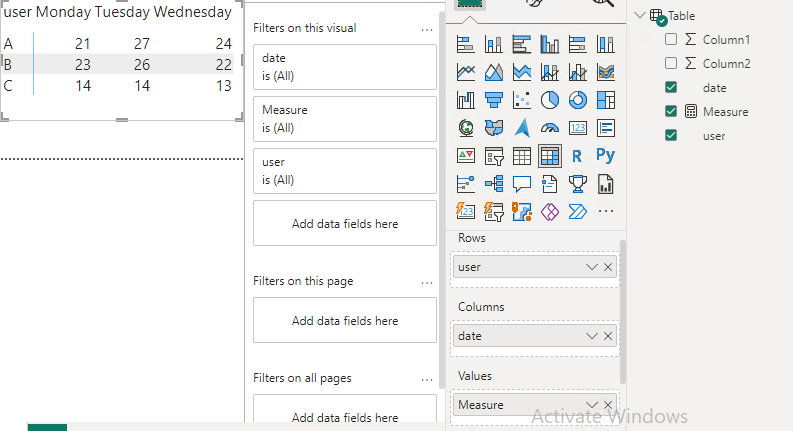Screen dimensions: 793x431
Task: Select the Clustered bar chart visual
Action: (521, 45)
